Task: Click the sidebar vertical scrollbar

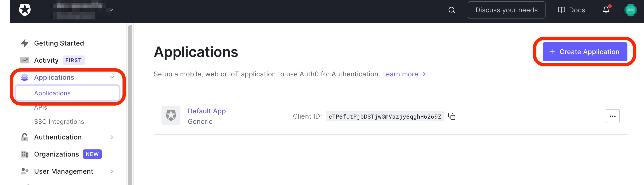Action: (x=130, y=104)
